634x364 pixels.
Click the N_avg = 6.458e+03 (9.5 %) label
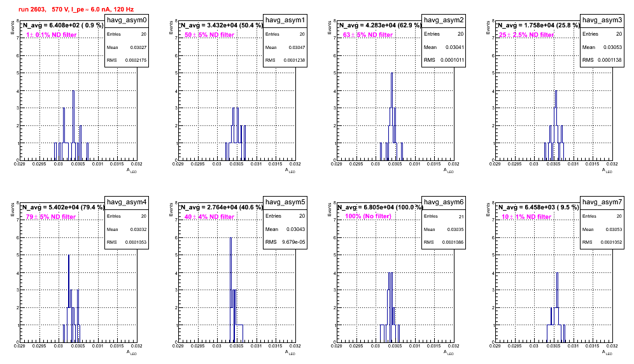pos(539,207)
